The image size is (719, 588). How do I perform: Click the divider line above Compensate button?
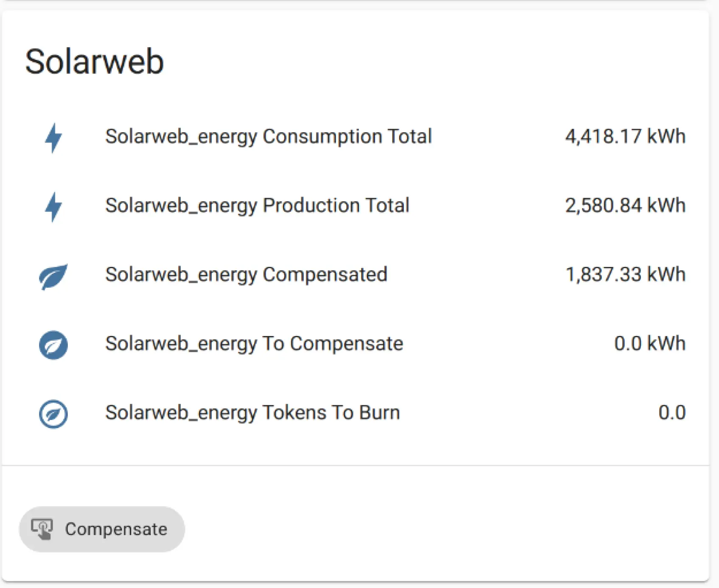pyautogui.click(x=355, y=465)
